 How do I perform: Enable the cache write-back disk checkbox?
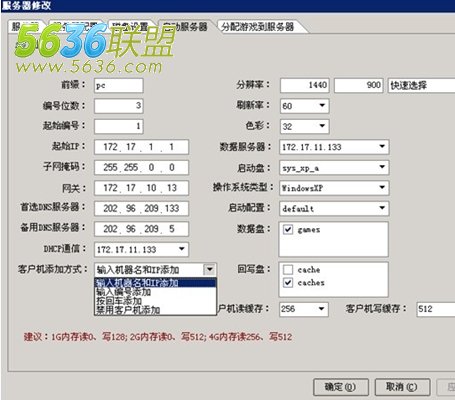coord(288,269)
